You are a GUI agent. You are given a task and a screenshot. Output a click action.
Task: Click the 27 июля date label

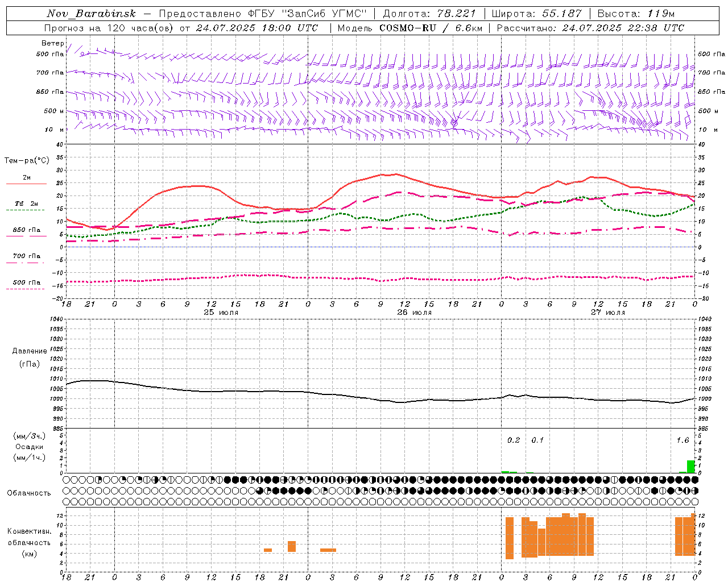pyautogui.click(x=608, y=313)
